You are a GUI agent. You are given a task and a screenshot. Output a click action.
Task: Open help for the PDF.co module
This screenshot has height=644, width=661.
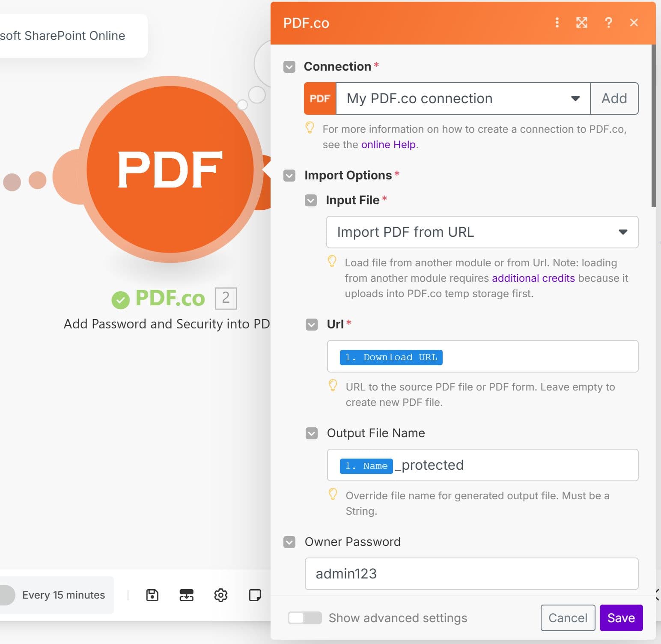tap(608, 23)
